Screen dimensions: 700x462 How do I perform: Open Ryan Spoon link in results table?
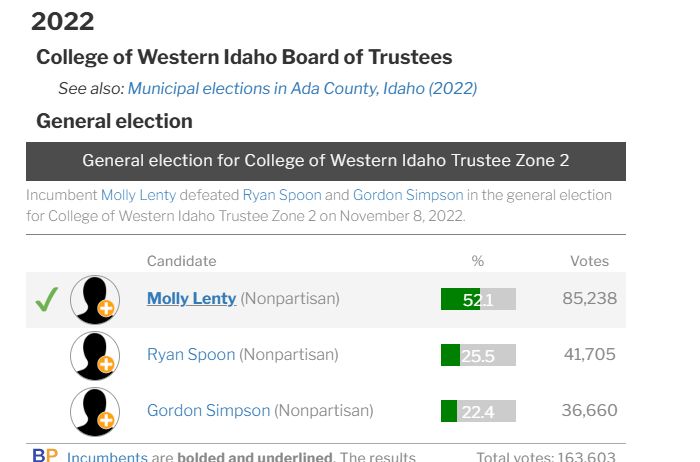191,354
